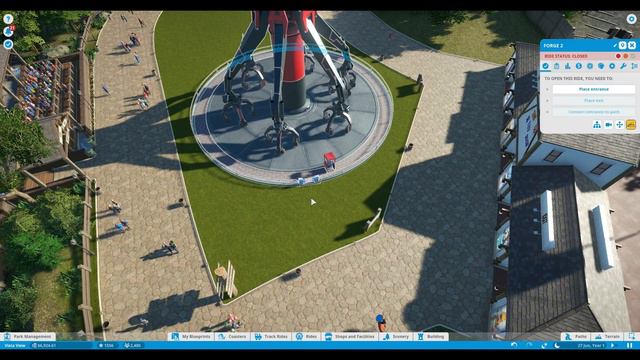This screenshot has width=640, height=360.
Task: Pause the game with the pause button
Action: coord(629,345)
